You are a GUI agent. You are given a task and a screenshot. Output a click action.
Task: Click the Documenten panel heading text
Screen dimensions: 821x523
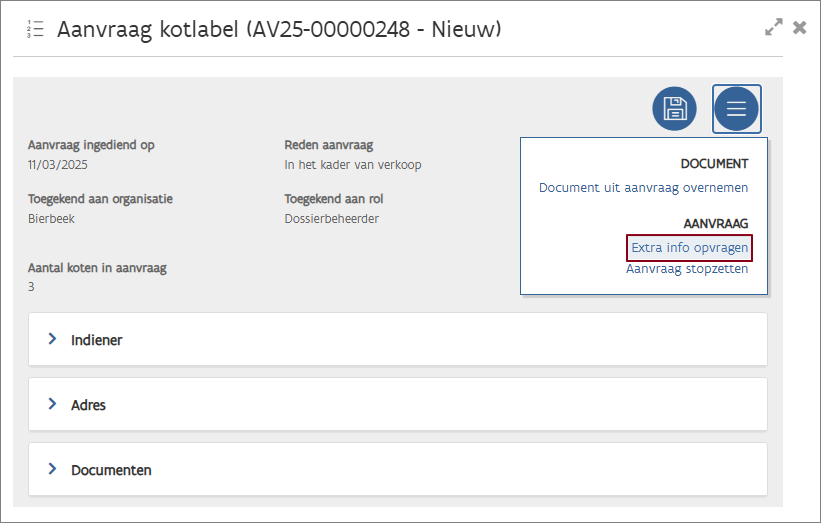(111, 470)
